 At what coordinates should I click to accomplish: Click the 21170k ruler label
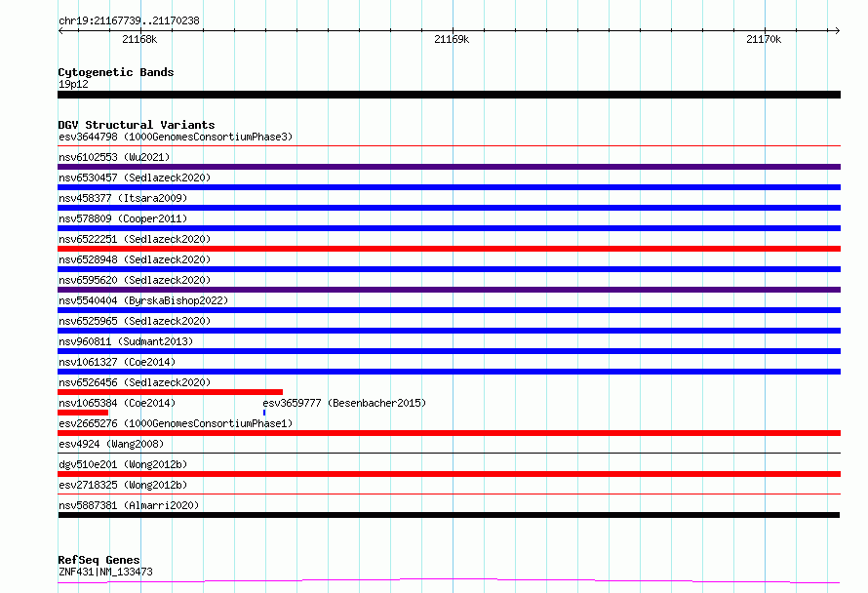[764, 39]
